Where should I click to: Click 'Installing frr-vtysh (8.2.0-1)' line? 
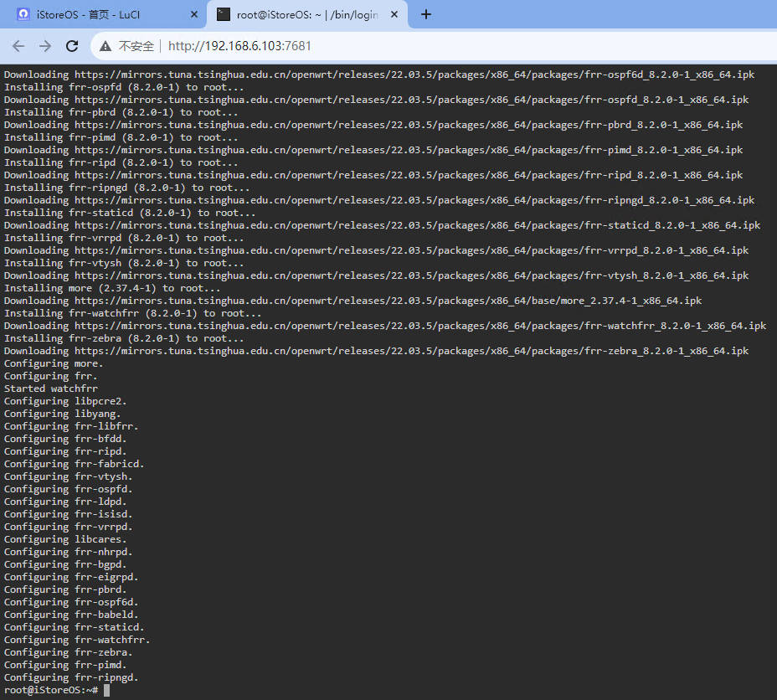[x=125, y=263]
